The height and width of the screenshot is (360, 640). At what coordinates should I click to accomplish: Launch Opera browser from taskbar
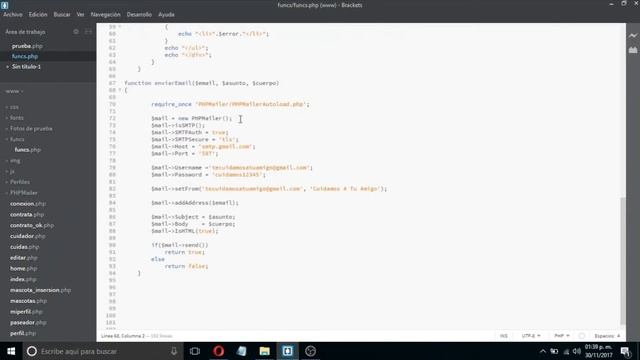coord(218,351)
